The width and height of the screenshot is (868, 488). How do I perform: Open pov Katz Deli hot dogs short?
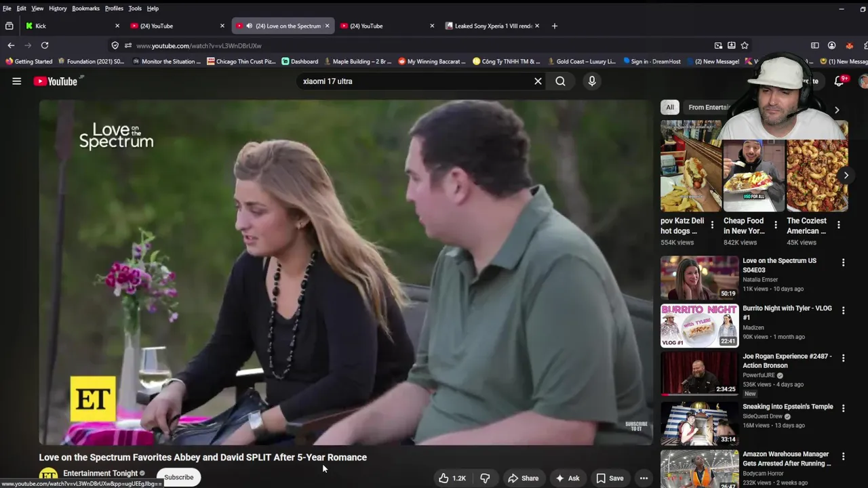(x=690, y=167)
